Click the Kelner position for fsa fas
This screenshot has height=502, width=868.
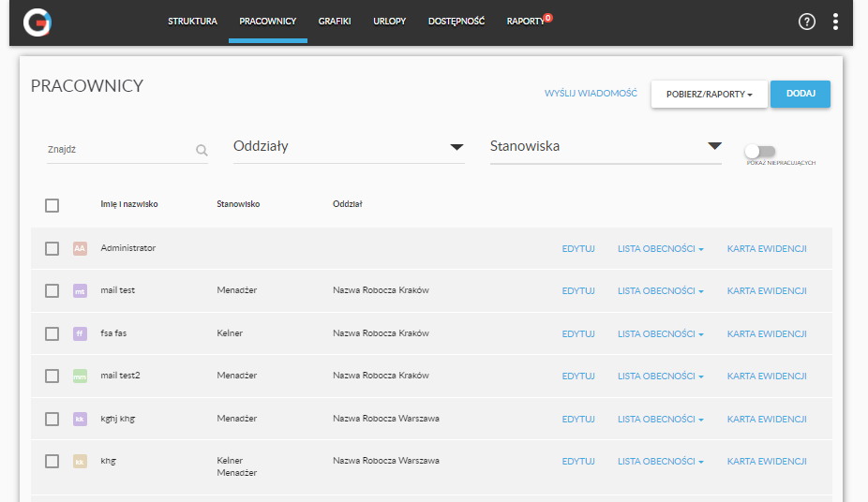pos(230,333)
